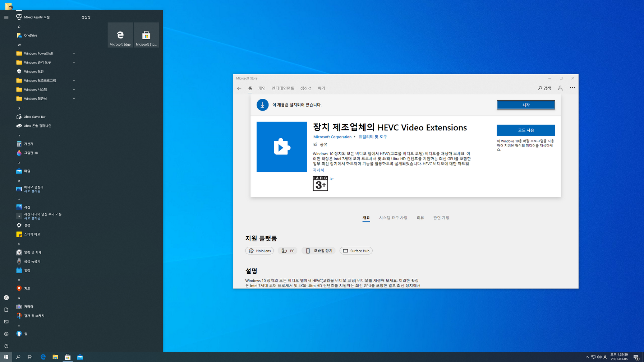Screen dimensions: 644x362
Task: Expand Windows 시스템 folder
Action: click(46, 89)
